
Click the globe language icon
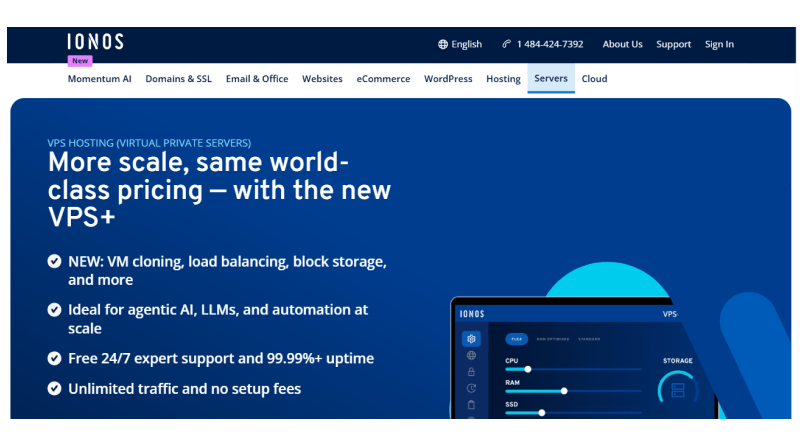443,44
